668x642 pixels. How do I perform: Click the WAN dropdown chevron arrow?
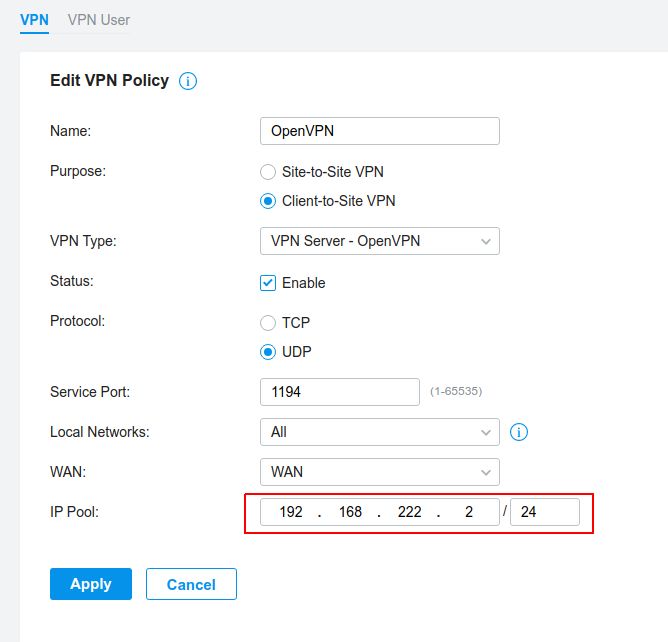pyautogui.click(x=485, y=472)
